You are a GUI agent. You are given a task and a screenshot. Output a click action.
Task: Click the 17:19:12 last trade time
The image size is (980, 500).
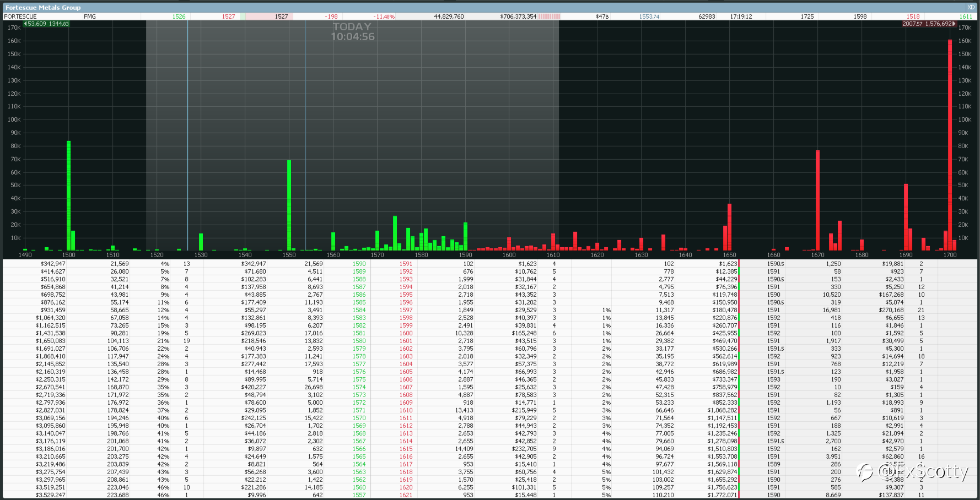pos(741,17)
